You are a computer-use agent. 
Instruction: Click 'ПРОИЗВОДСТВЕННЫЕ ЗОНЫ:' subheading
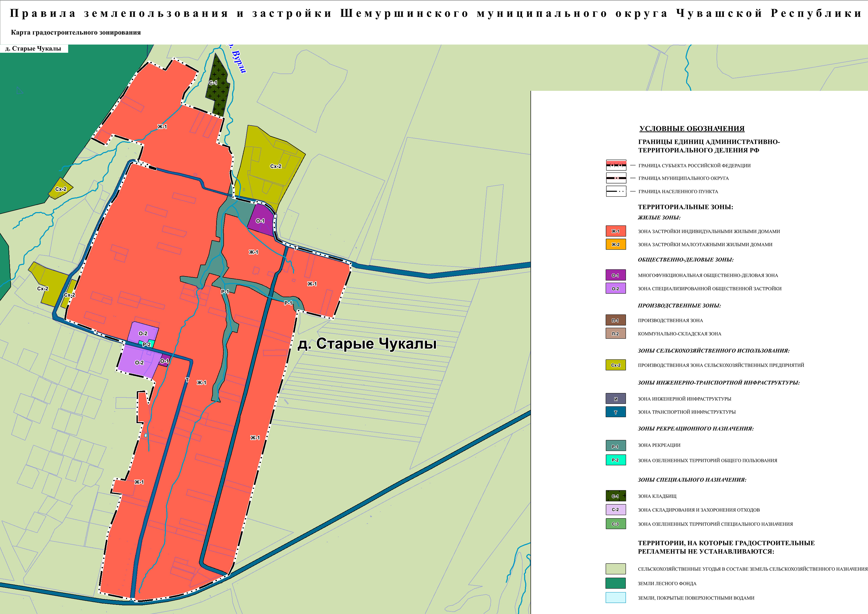tap(679, 306)
